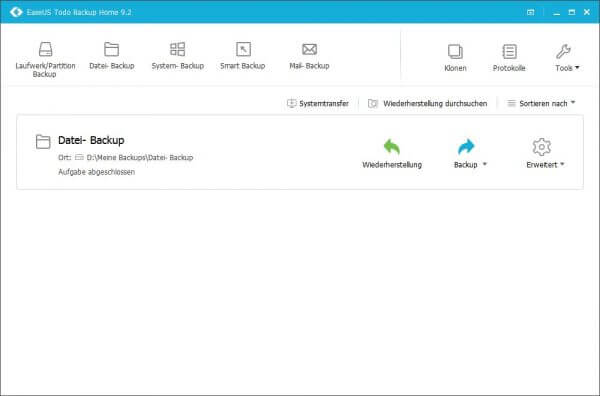Run the task's blue Backup arrow
The width and height of the screenshot is (600, 396).
tap(466, 147)
